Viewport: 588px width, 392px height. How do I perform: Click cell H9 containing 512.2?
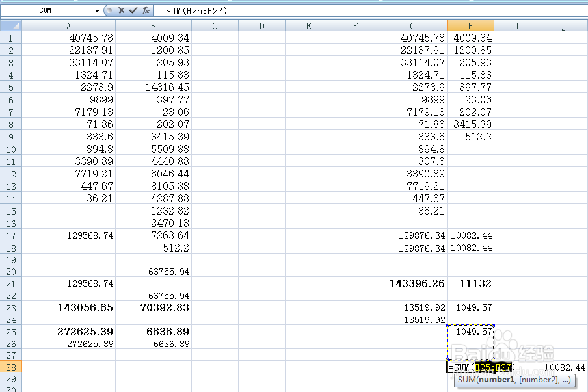pos(471,137)
